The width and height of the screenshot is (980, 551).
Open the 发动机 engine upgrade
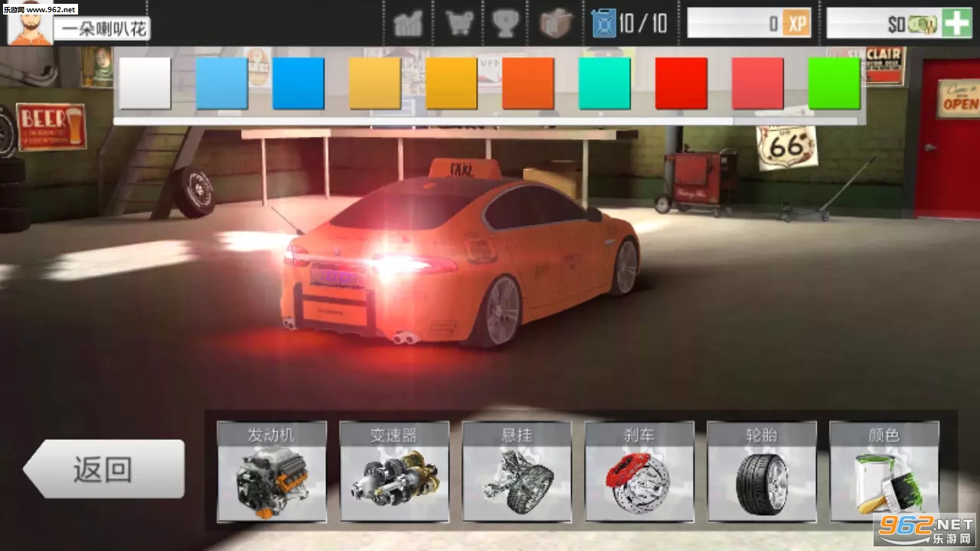point(272,471)
